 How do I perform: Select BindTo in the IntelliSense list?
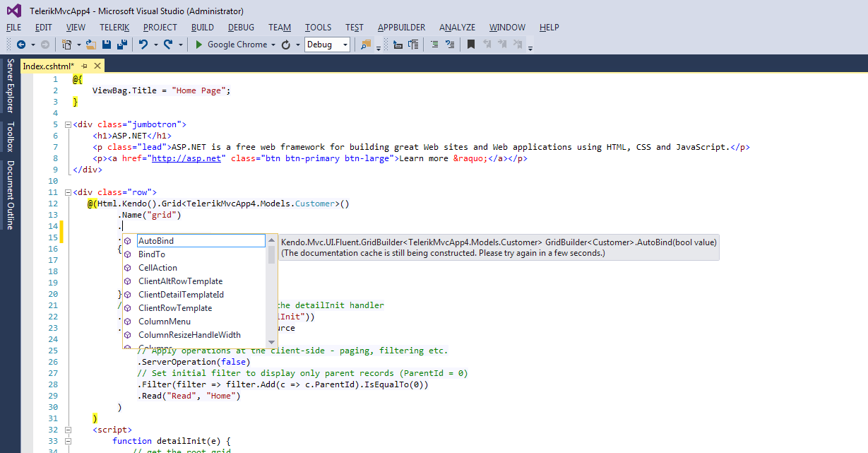point(194,254)
